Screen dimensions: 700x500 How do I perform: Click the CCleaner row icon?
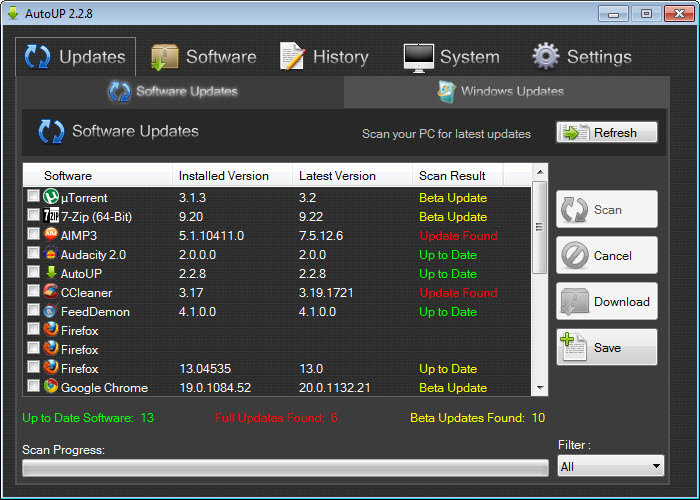point(51,292)
